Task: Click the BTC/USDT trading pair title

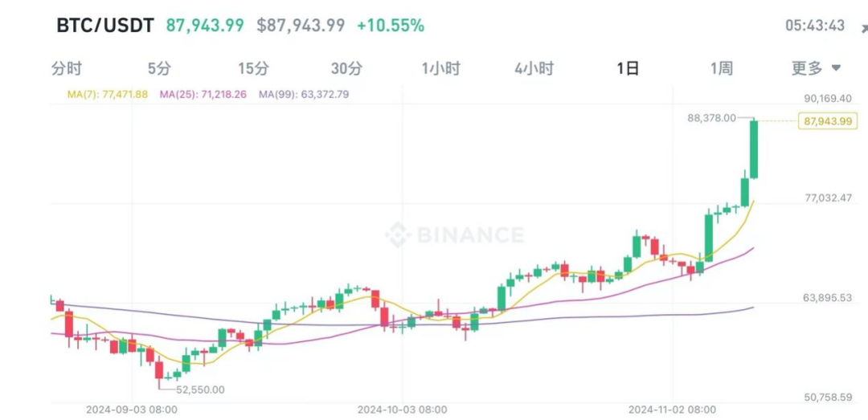Action: pos(104,26)
